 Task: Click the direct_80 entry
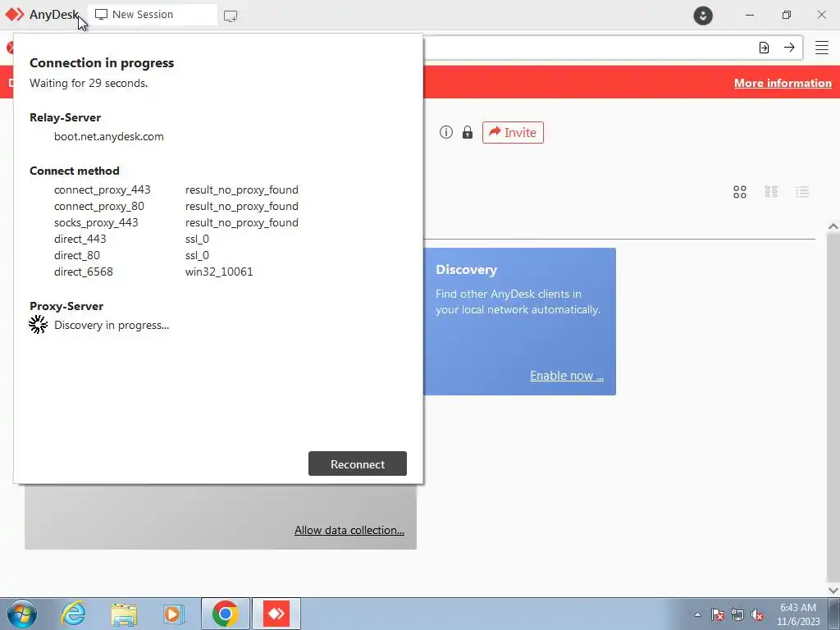(76, 256)
